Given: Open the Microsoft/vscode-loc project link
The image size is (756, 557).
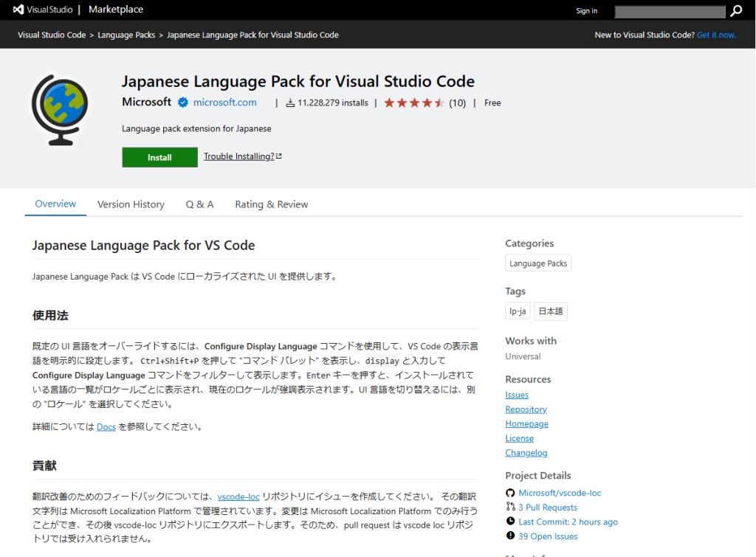Looking at the screenshot, I should [x=560, y=493].
